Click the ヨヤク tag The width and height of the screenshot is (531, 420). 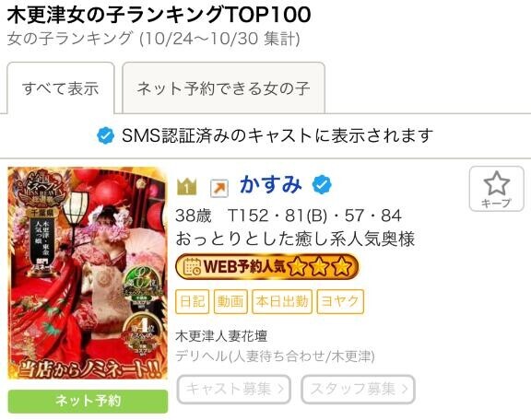pyautogui.click(x=340, y=301)
